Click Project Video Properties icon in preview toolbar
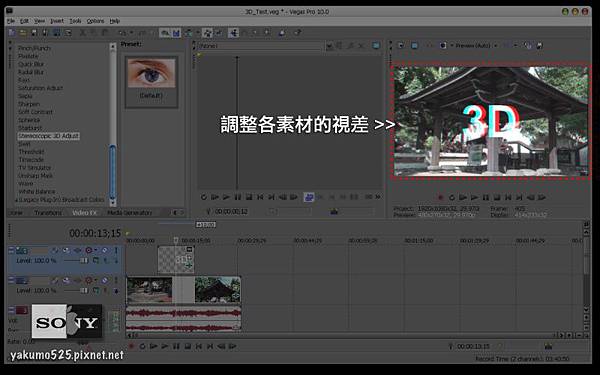Viewport: 600px width, 375px height. click(401, 46)
